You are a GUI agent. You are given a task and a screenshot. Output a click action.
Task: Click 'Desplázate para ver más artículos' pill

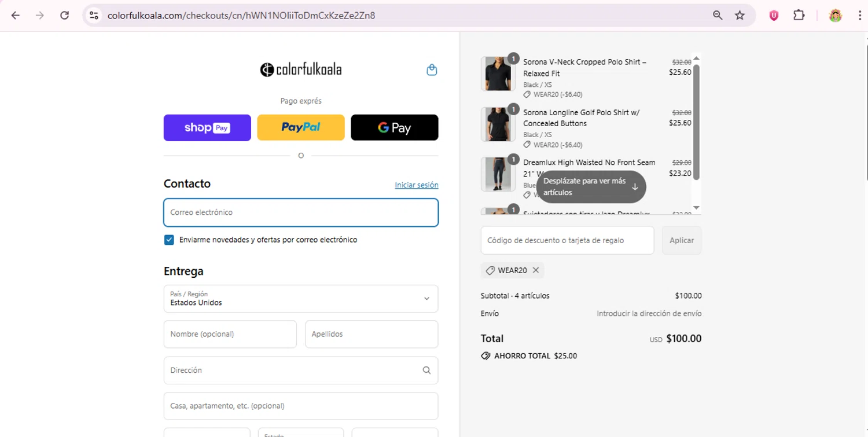[x=591, y=186]
